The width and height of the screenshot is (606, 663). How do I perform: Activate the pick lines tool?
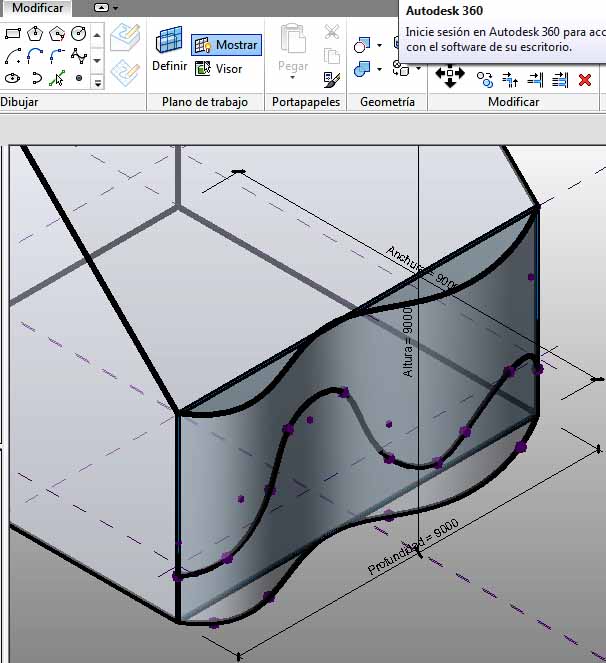57,78
